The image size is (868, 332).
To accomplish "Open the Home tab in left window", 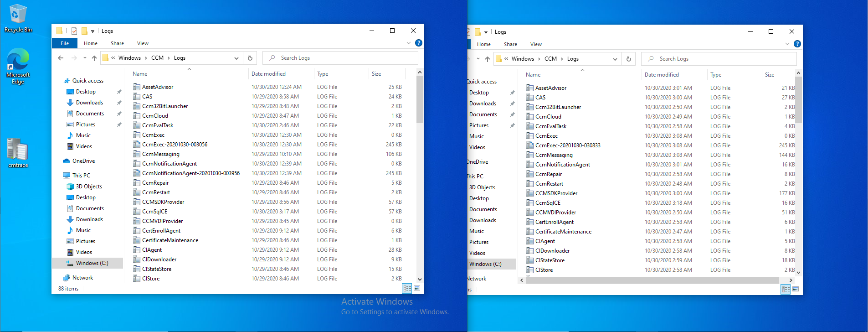I will click(x=91, y=43).
